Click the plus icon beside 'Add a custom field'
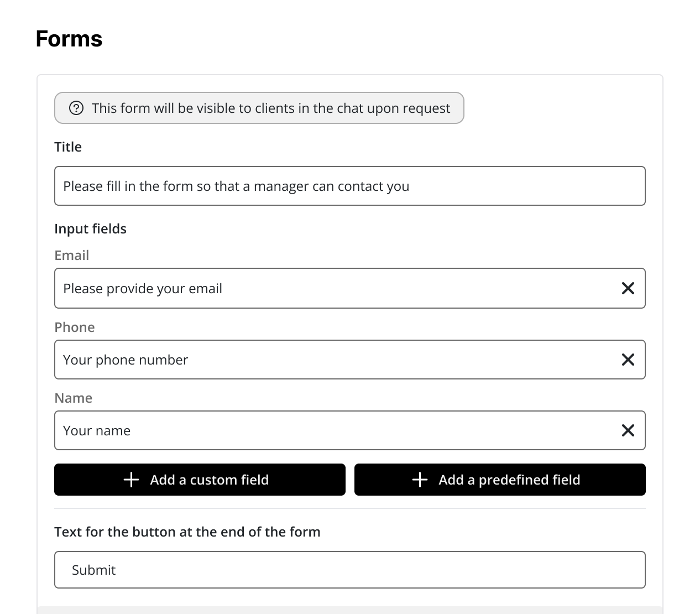 131,480
